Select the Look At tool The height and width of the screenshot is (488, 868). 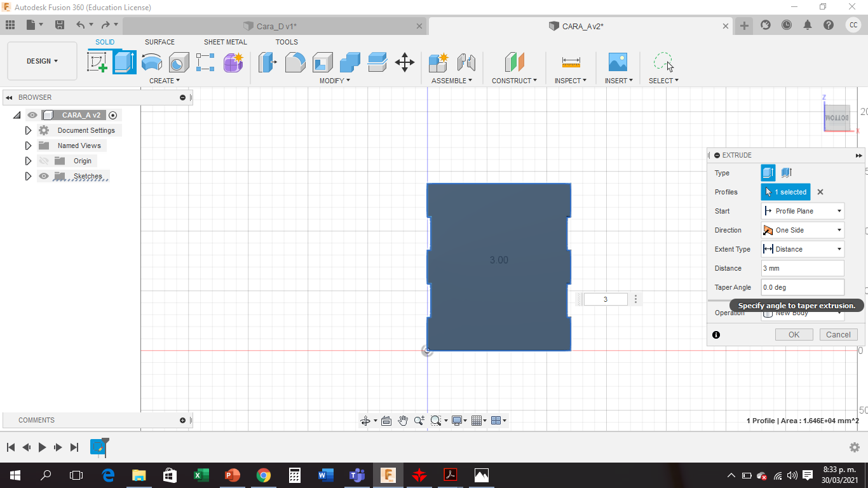tap(386, 421)
